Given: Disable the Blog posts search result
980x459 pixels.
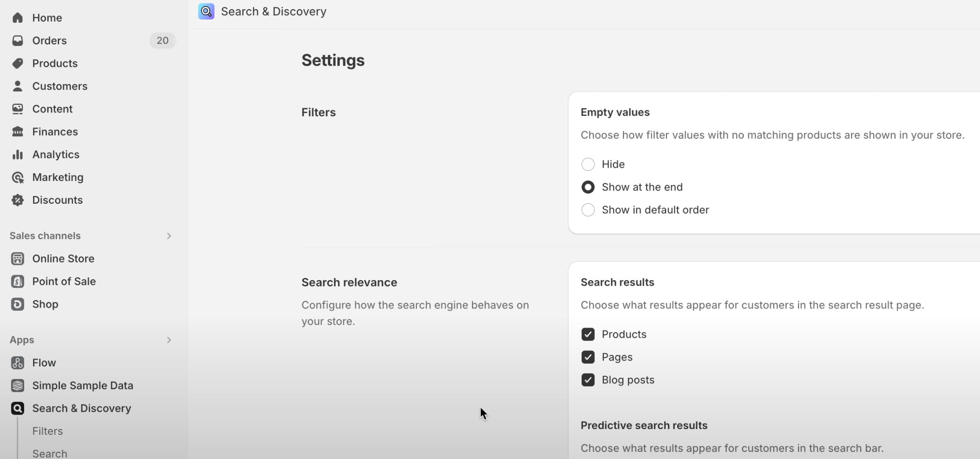Looking at the screenshot, I should [x=588, y=380].
